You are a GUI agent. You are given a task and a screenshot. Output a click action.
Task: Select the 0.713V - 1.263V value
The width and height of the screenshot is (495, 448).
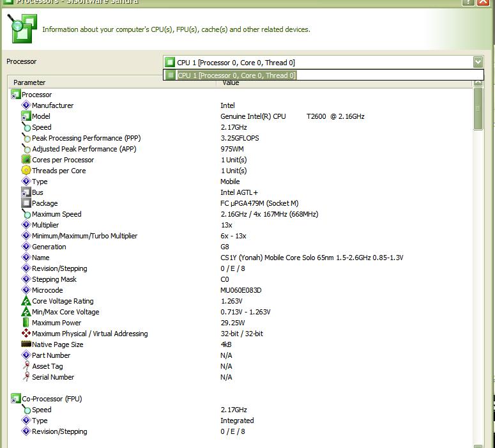point(245,312)
